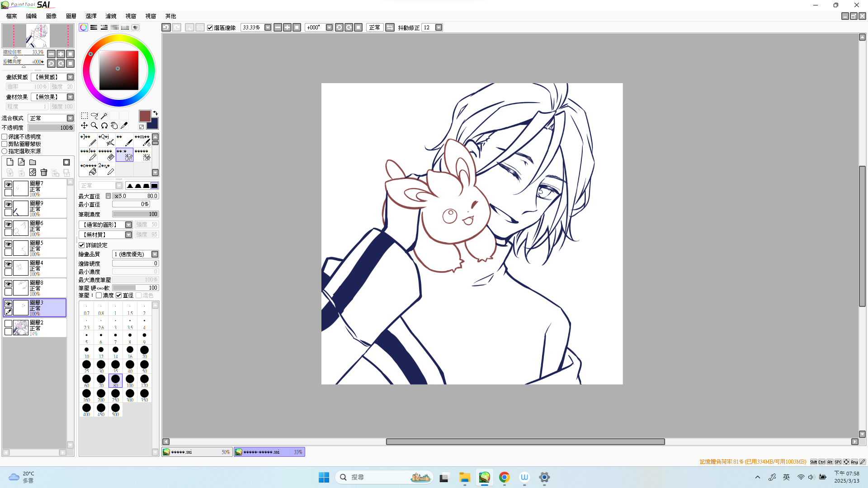Flip the canvas view horizontally
Viewport: 868px width, 488px height.
[390, 28]
